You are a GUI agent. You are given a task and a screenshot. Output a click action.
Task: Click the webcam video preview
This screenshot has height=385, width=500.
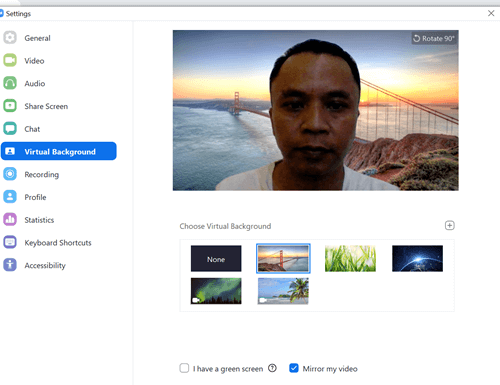coord(316,110)
